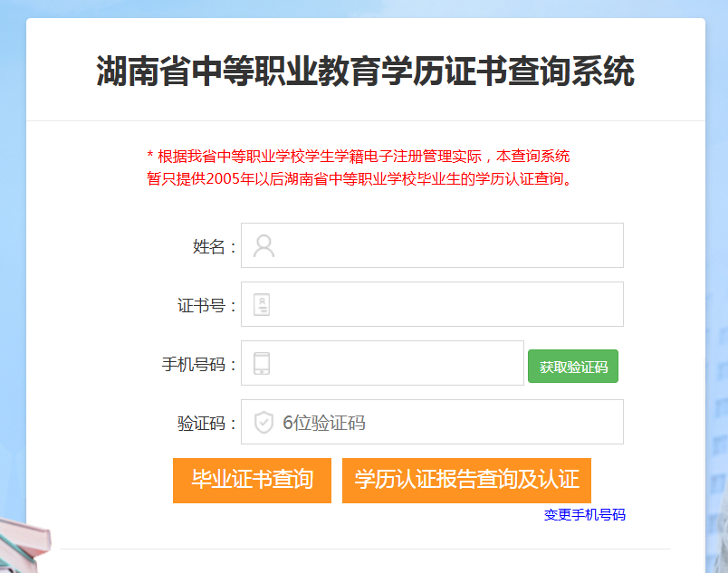
Task: Click the shield icon in 验证码 field
Action: tap(263, 421)
